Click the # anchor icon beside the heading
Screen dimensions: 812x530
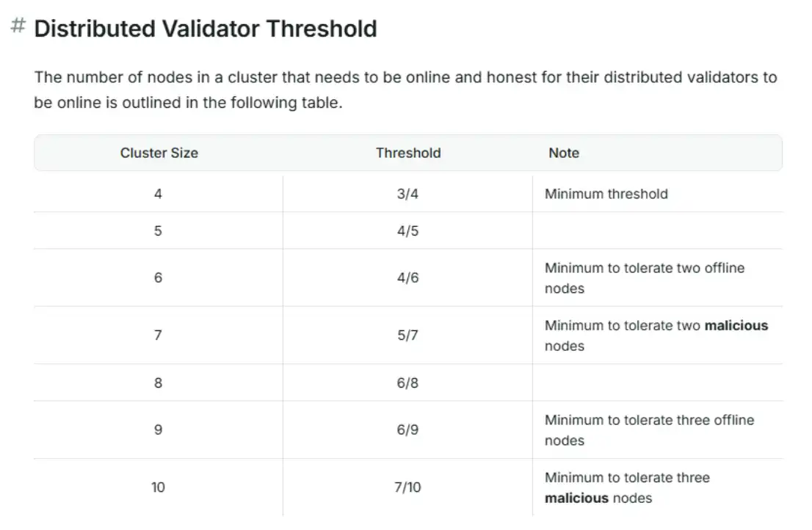(x=18, y=26)
